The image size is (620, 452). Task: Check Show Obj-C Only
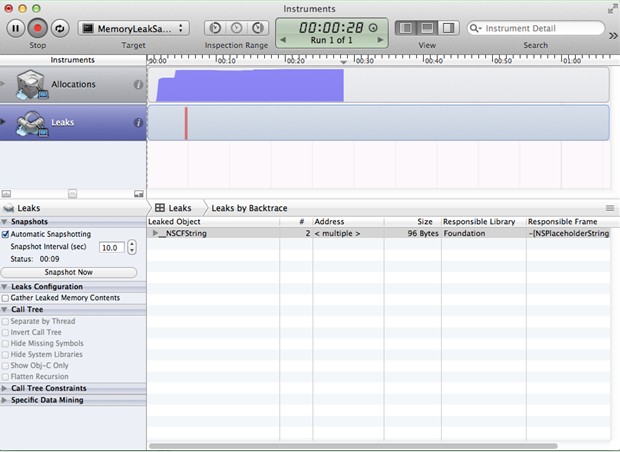point(6,366)
